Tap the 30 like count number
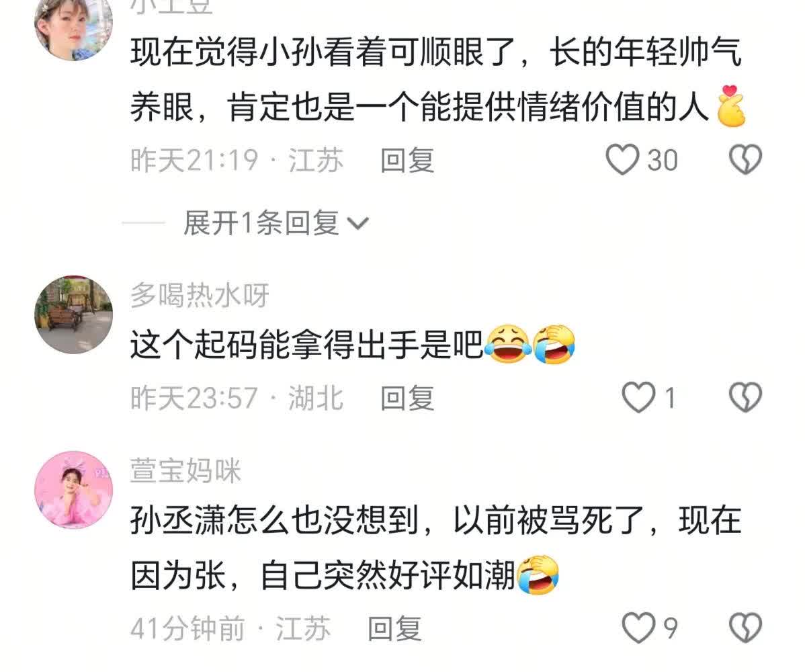 (663, 160)
